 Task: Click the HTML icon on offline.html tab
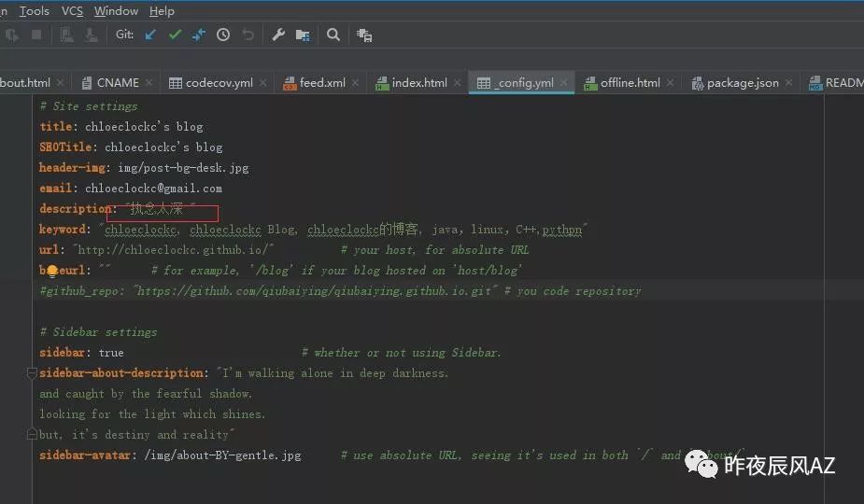[x=590, y=83]
